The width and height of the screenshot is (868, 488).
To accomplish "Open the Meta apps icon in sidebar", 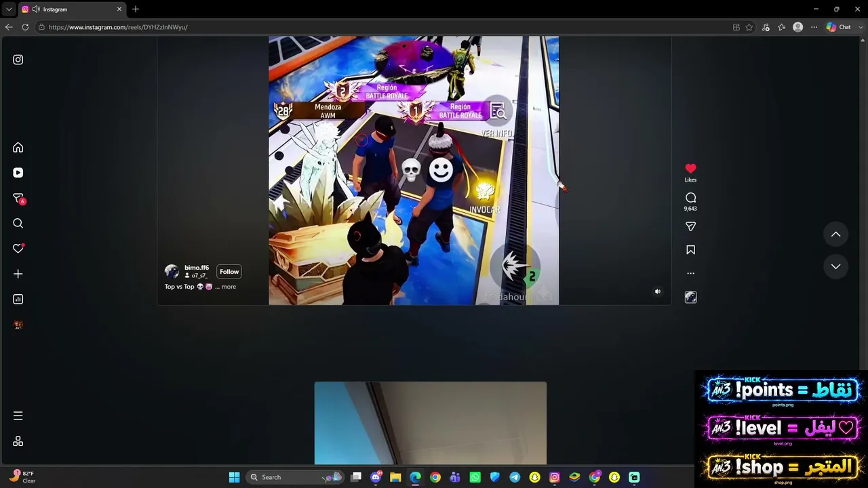I will (x=18, y=441).
